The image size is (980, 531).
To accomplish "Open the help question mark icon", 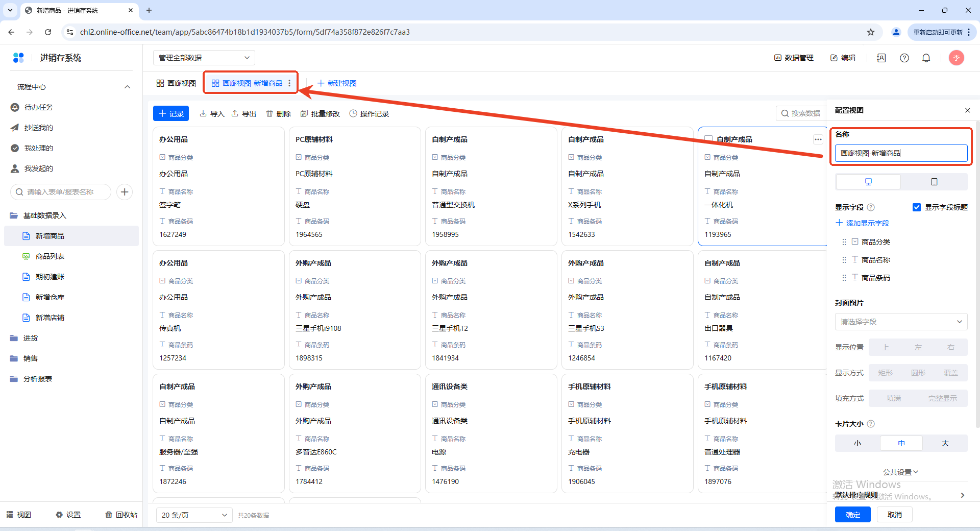I will pos(904,58).
